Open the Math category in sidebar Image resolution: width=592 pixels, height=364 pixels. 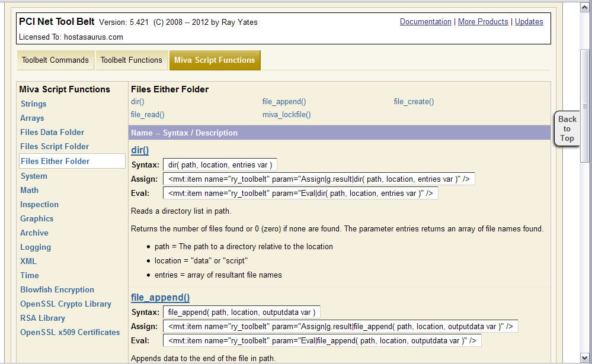[x=30, y=190]
